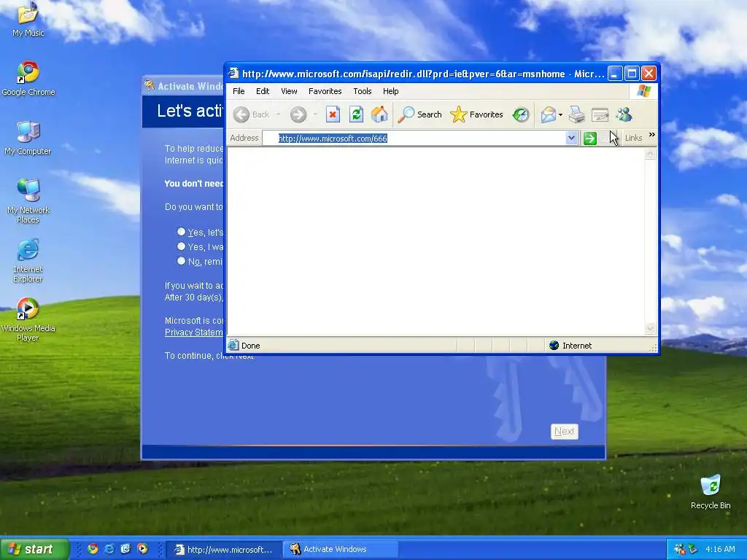Click the Windows flag throbber logo
Viewport: 747px width, 560px height.
point(643,91)
